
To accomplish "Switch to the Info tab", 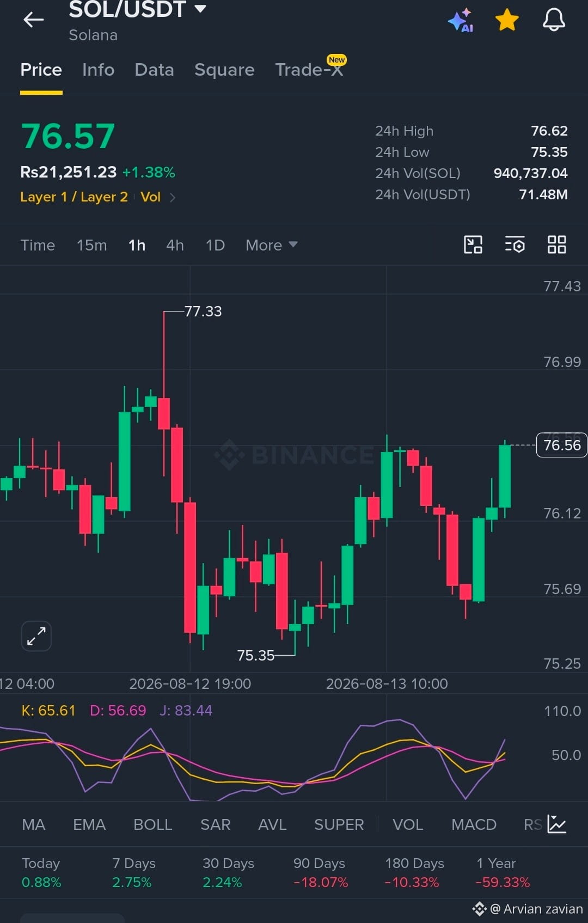I will (x=98, y=70).
